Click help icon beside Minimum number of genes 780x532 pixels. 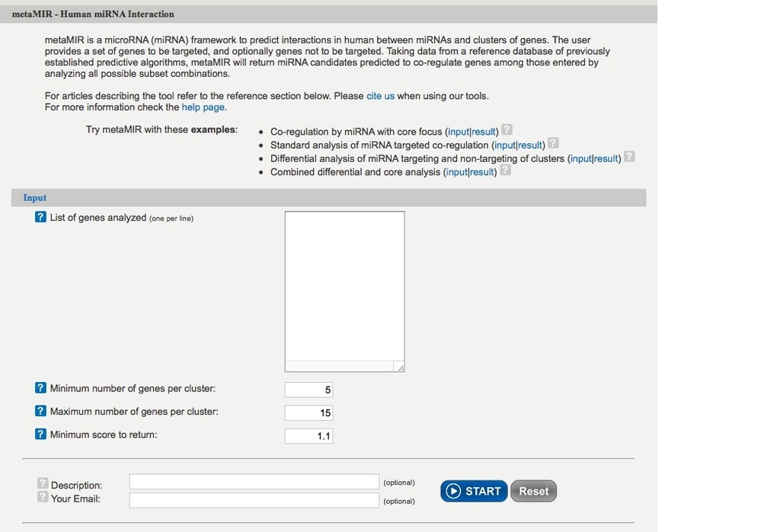(40, 388)
